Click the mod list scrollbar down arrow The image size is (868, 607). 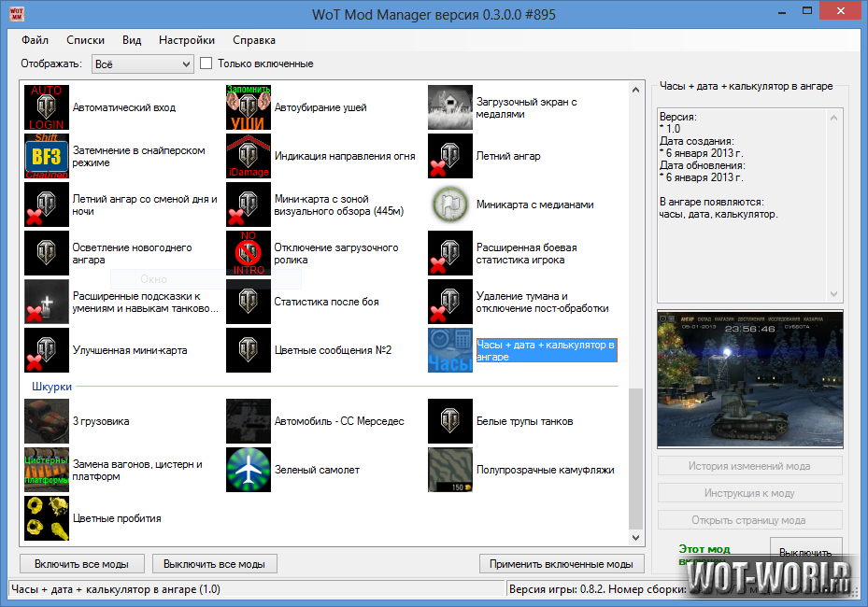tap(635, 537)
